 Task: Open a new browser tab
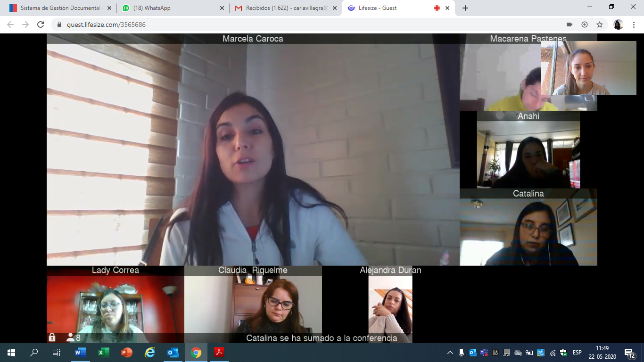click(465, 8)
